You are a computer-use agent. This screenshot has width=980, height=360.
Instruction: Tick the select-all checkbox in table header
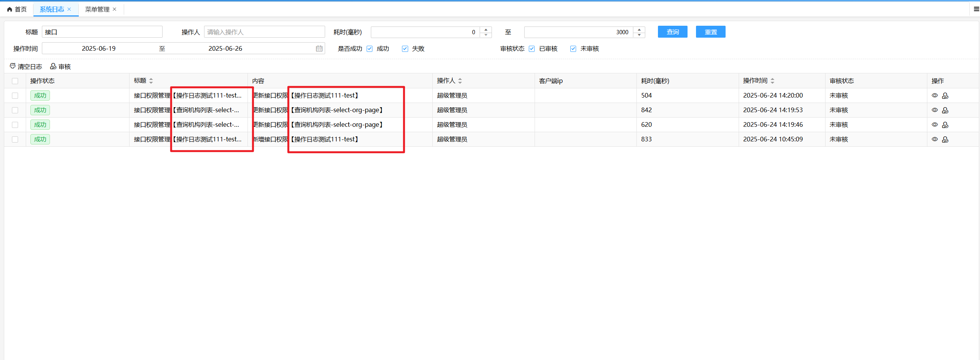coord(15,81)
